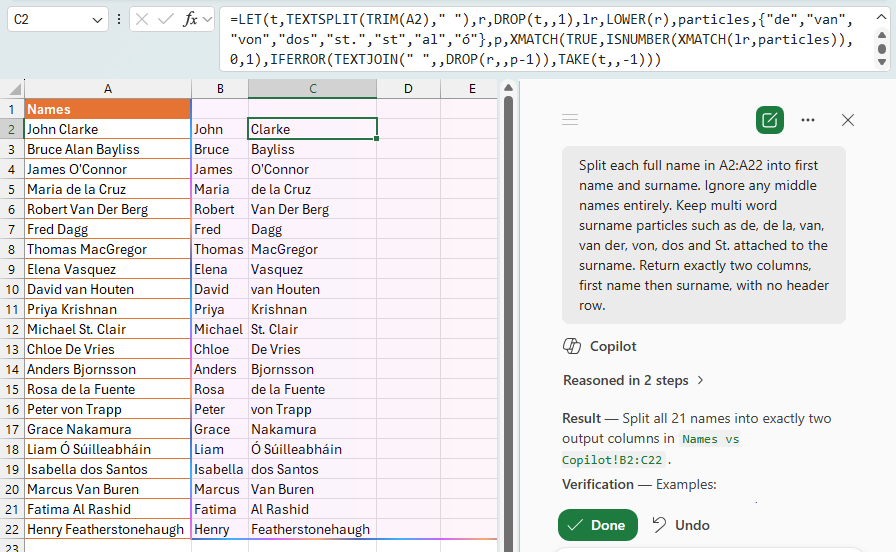Select surname cell dos Santos
This screenshot has width=896, height=552.
point(313,469)
